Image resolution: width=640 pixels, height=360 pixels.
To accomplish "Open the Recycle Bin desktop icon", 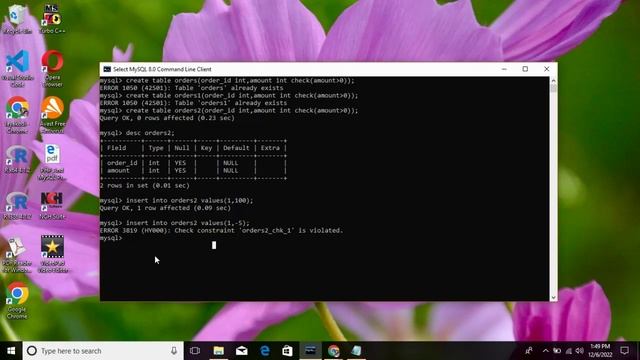I will point(17,19).
